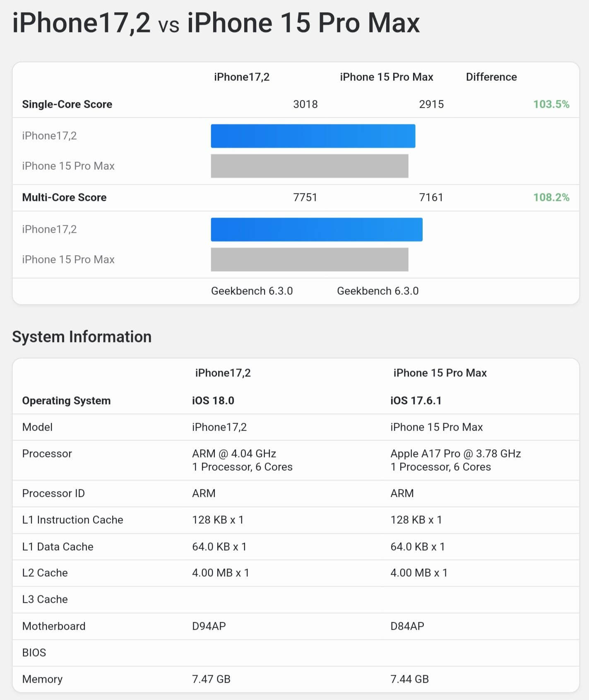
Task: Click the L2 Cache label
Action: [x=45, y=573]
